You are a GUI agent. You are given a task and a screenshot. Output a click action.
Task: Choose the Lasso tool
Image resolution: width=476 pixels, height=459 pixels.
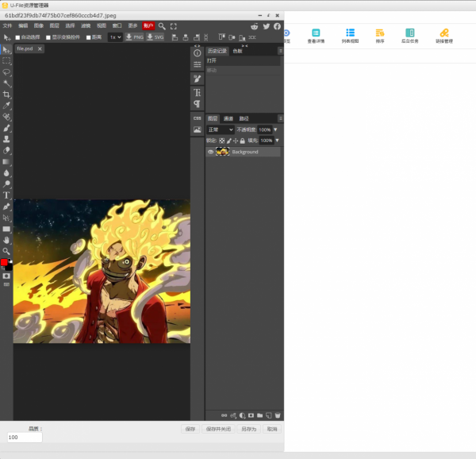[x=7, y=71]
